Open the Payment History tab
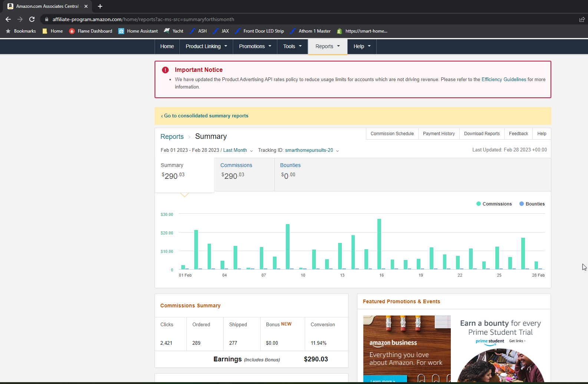Viewport: 588px width, 384px height. click(439, 134)
